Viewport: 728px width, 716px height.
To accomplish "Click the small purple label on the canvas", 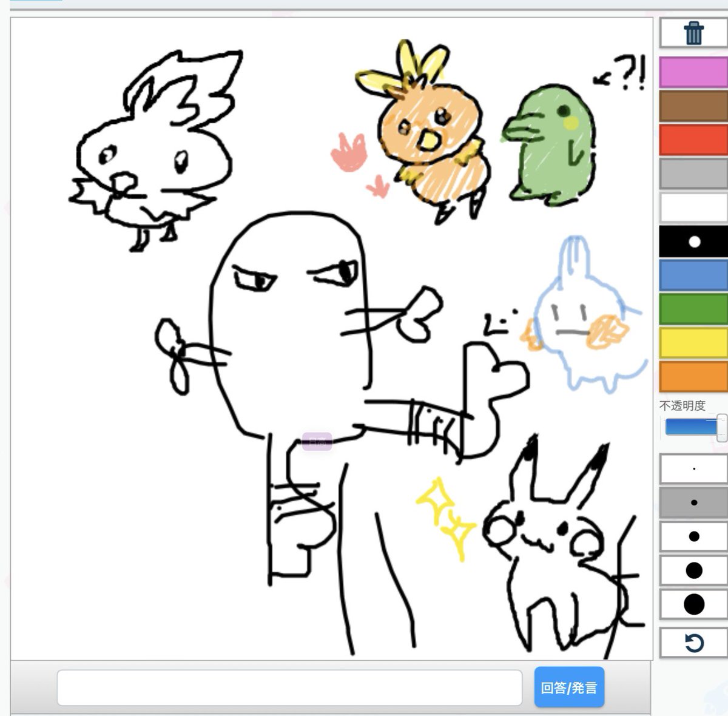I will click(317, 441).
